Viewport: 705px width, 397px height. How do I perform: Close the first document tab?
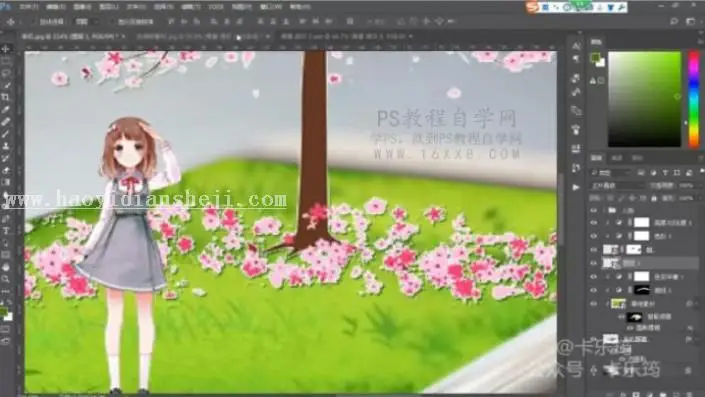pos(124,36)
